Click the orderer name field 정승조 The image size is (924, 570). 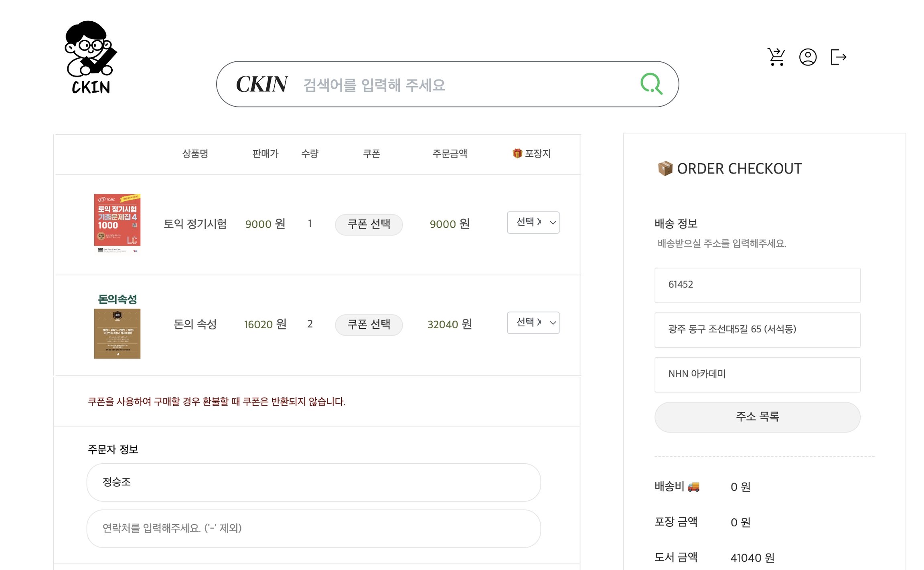pyautogui.click(x=314, y=482)
